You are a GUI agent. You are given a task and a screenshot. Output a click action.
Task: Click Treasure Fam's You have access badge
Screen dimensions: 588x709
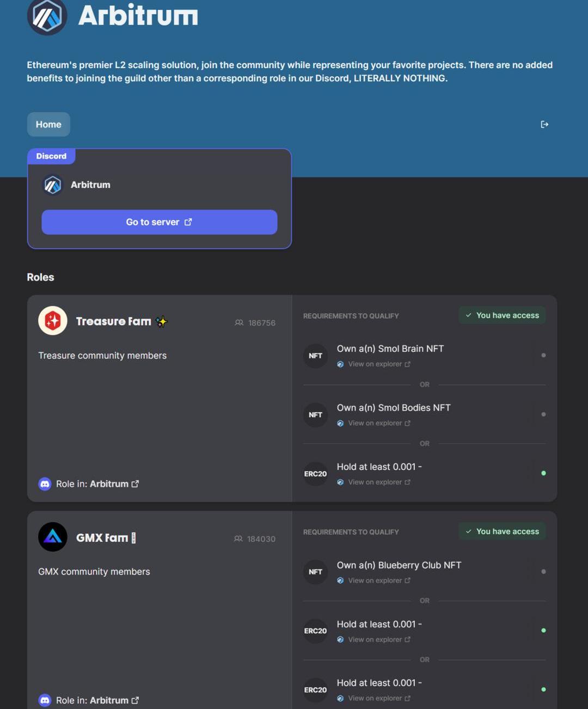502,315
